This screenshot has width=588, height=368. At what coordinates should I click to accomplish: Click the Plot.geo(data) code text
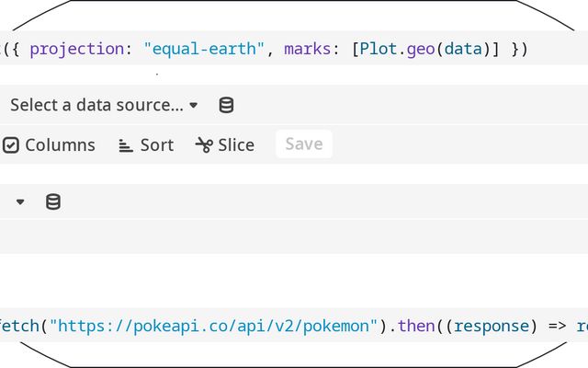pyautogui.click(x=425, y=49)
